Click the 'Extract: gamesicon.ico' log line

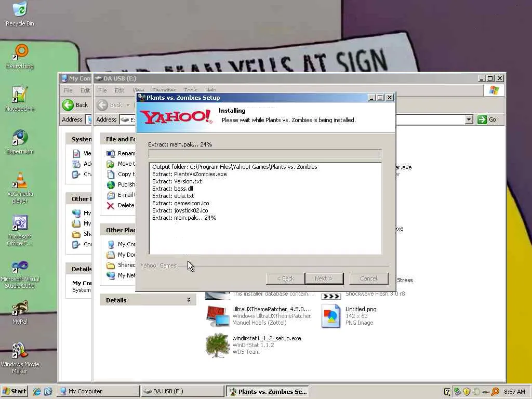[180, 203]
